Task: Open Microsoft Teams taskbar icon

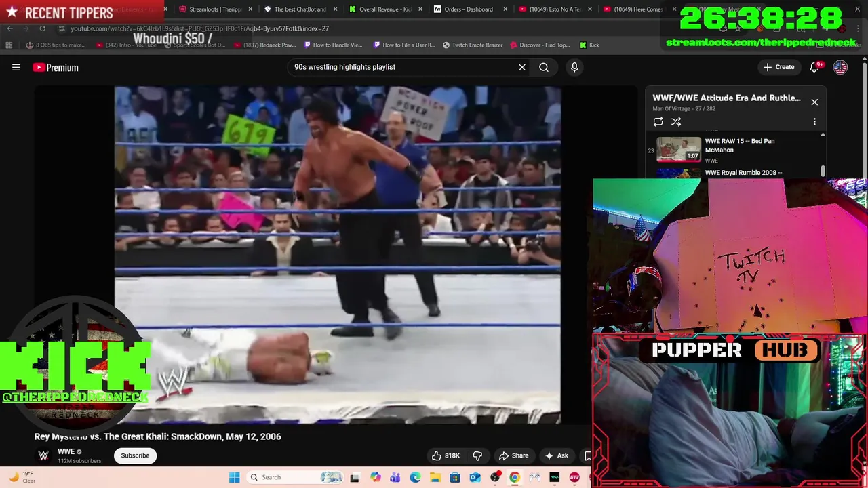Action: point(395,477)
